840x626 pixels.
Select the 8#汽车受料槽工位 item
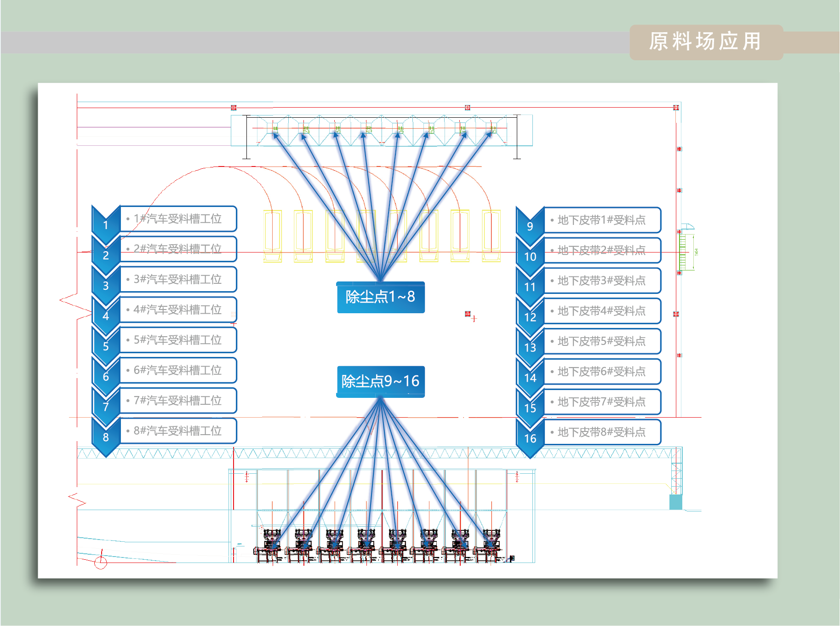click(x=178, y=431)
